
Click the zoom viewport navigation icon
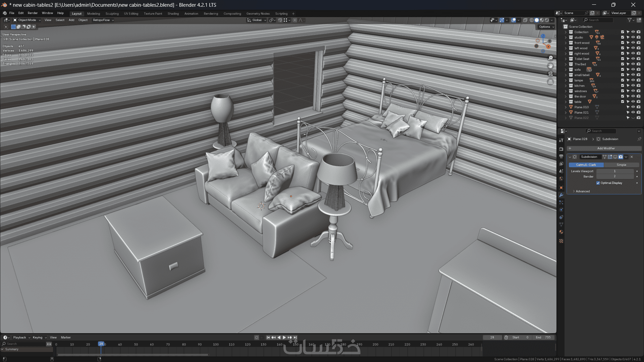click(550, 58)
